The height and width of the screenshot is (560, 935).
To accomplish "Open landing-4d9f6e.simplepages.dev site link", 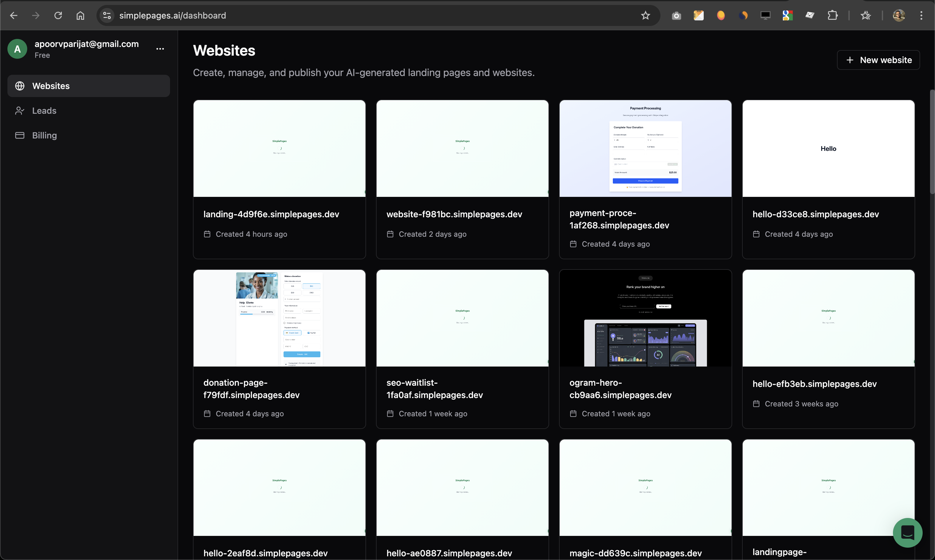I will pos(271,214).
